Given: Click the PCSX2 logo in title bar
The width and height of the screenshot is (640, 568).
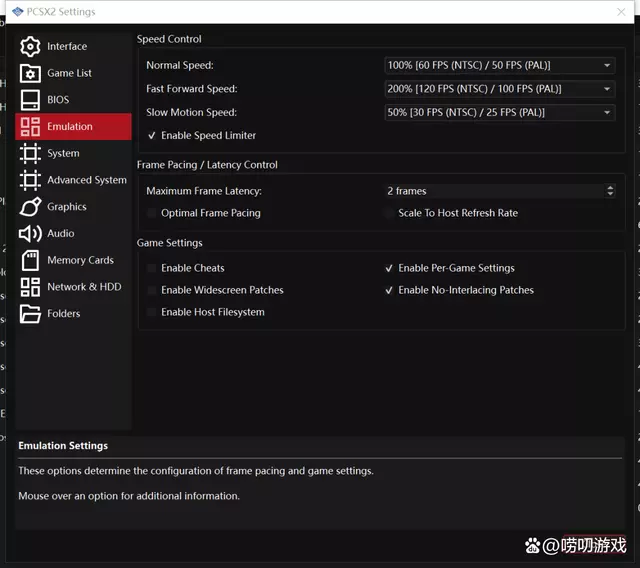Looking at the screenshot, I should pyautogui.click(x=18, y=12).
